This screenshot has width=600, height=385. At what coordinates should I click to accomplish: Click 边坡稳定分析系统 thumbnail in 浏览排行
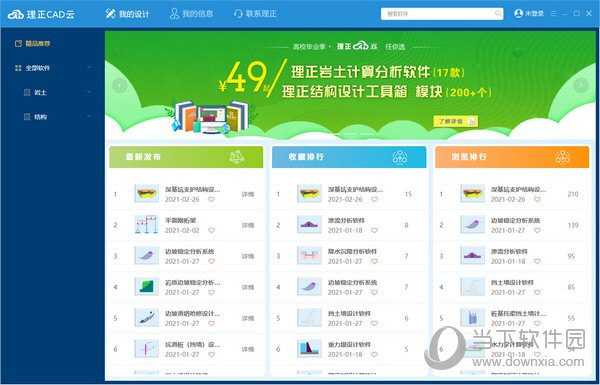click(x=472, y=225)
